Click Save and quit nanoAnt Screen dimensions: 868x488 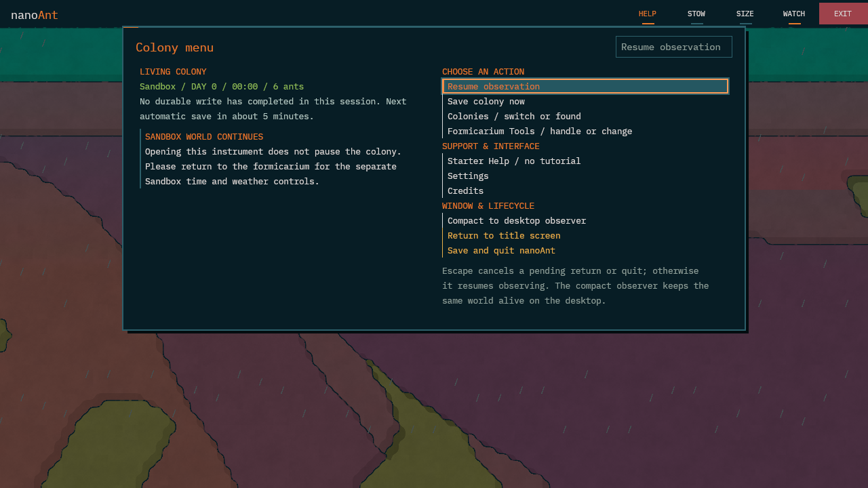585,250
